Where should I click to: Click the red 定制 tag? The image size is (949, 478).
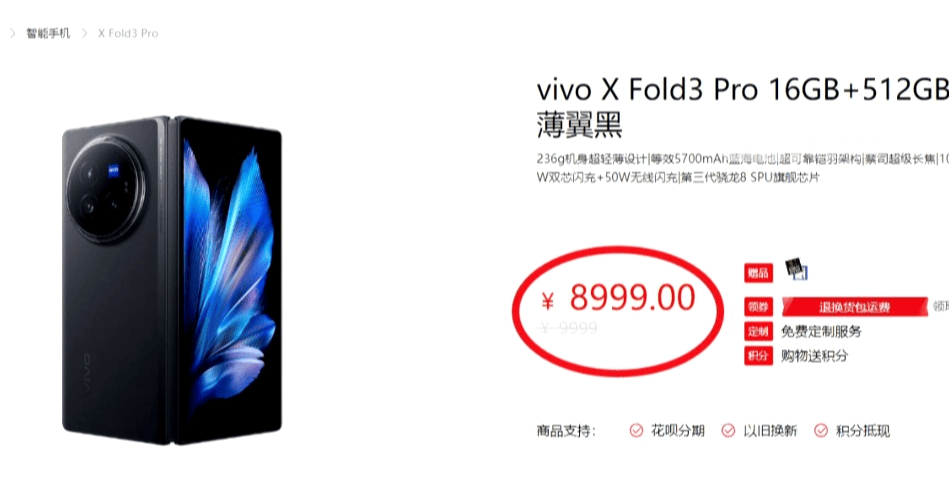point(758,332)
